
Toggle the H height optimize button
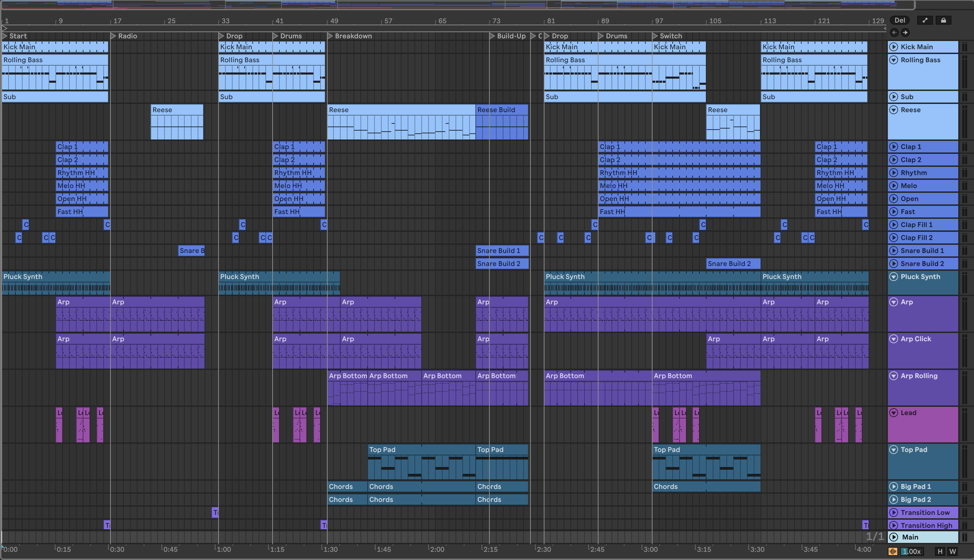pyautogui.click(x=940, y=551)
